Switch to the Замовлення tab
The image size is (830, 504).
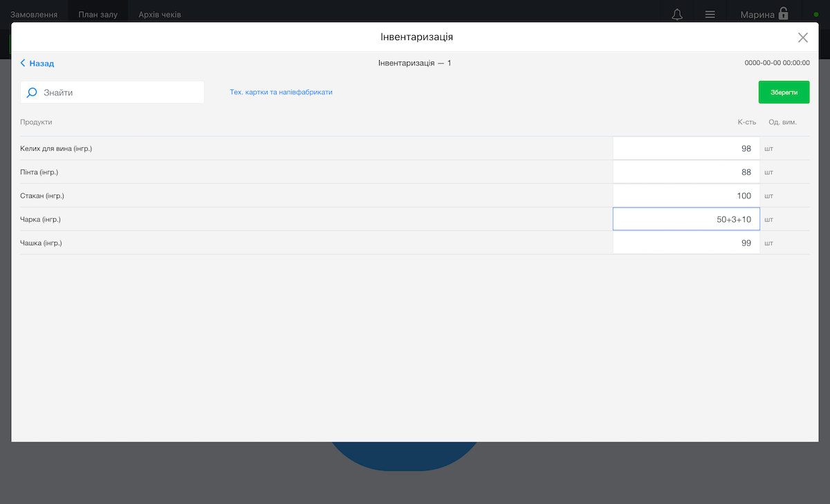coord(34,15)
